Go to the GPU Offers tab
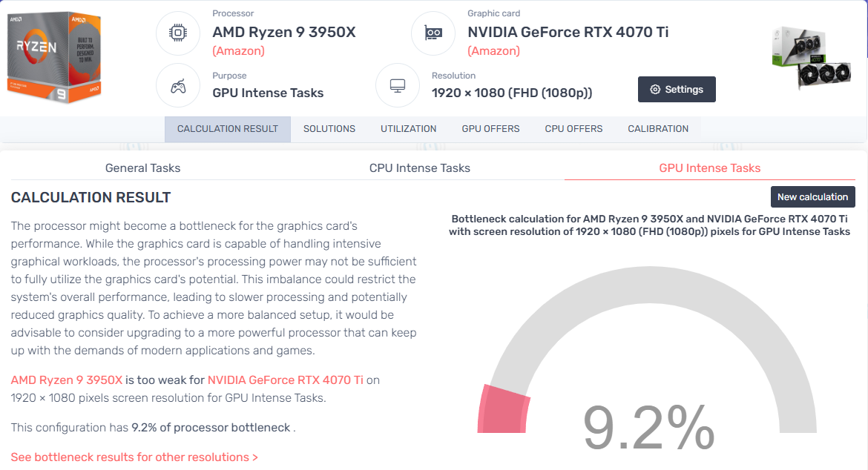This screenshot has height=470, width=868. click(x=490, y=129)
